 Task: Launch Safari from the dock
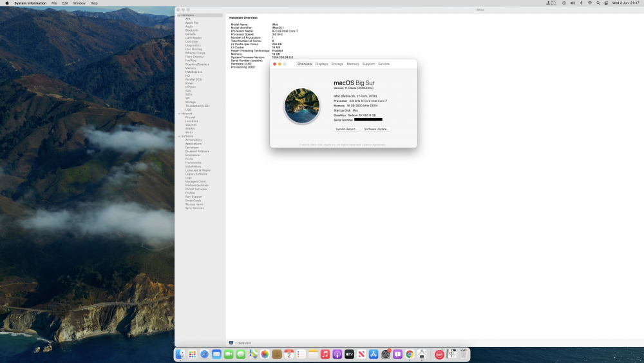pyautogui.click(x=204, y=354)
